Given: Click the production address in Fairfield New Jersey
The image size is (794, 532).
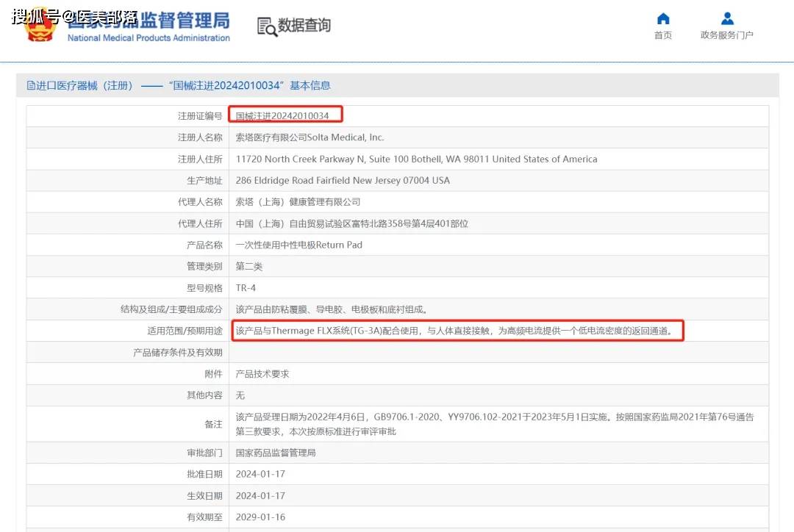Looking at the screenshot, I should (x=342, y=181).
